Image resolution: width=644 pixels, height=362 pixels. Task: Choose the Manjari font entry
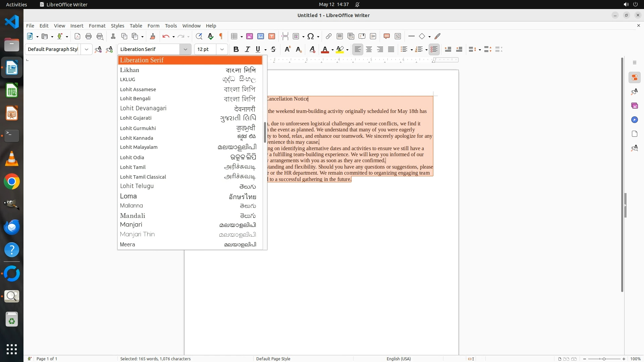click(131, 225)
